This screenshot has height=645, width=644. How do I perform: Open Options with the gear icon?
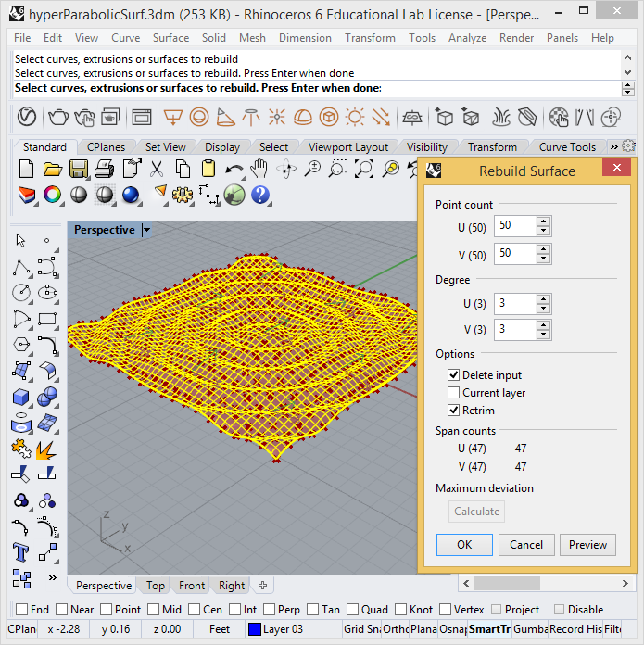point(183,195)
